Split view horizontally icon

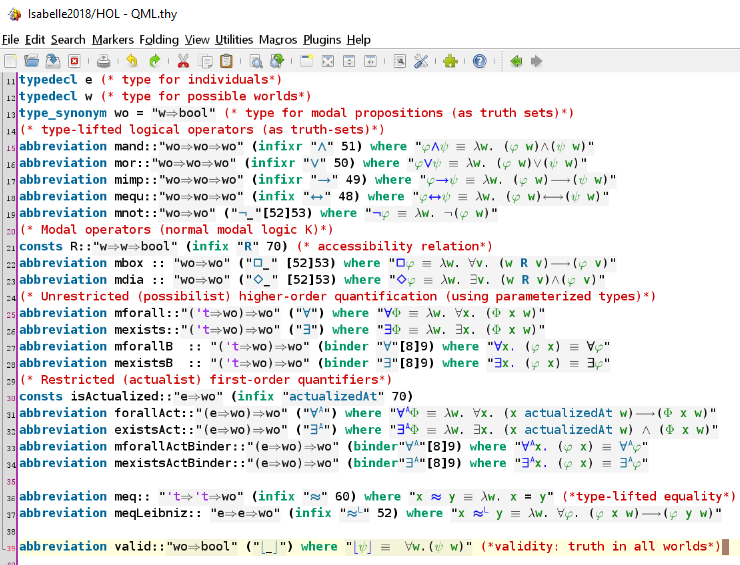349,61
